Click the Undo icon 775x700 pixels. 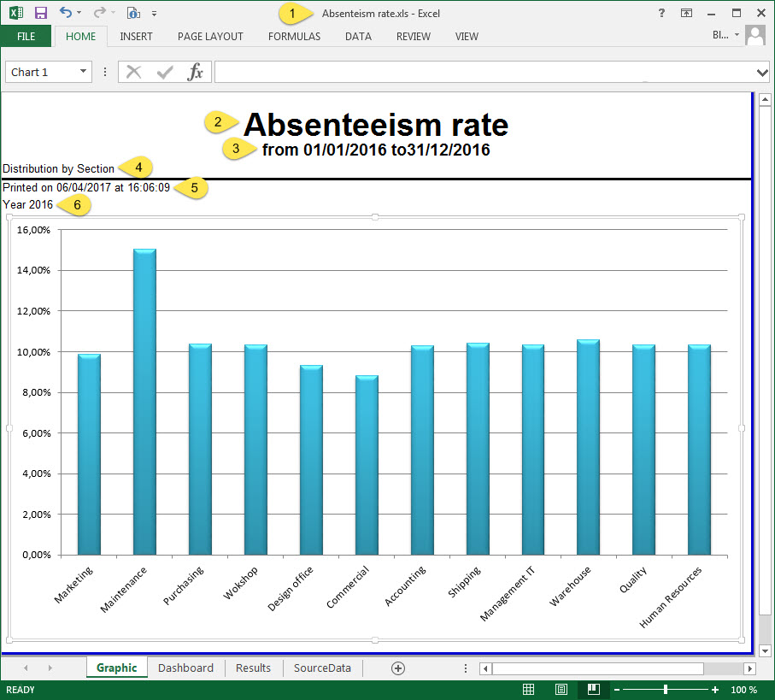tap(64, 13)
